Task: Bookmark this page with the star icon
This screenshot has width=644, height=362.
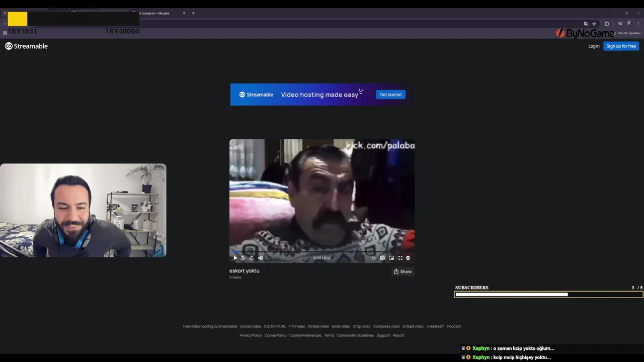Action: [x=594, y=24]
